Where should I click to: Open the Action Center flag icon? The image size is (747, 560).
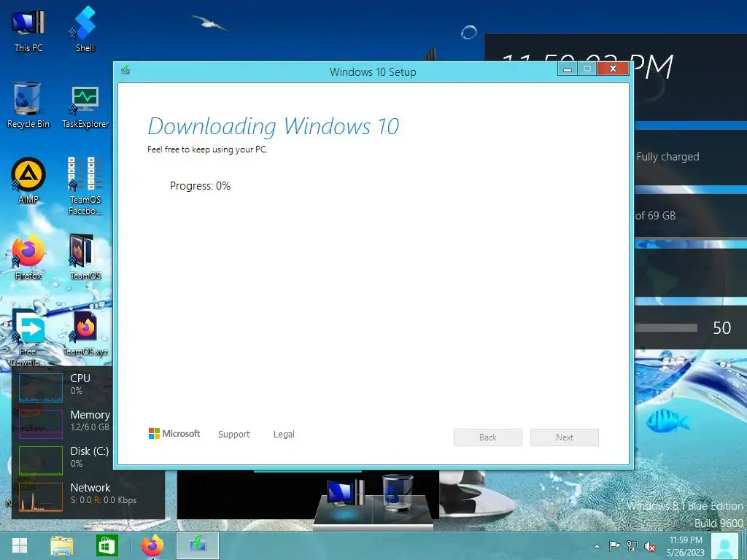614,546
